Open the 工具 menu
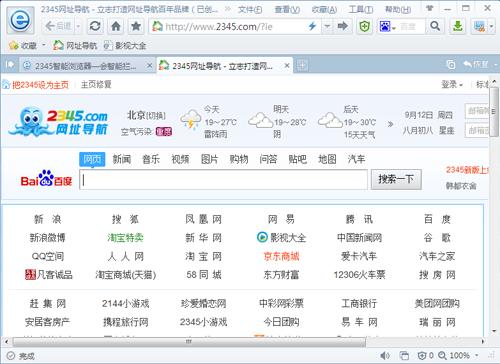This screenshot has width=500, height=364. (x=361, y=9)
